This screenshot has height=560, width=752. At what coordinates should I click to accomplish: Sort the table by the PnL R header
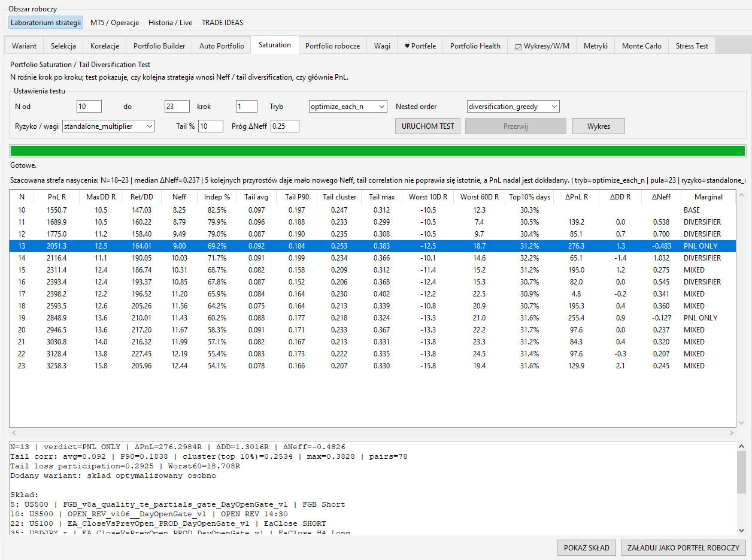coord(57,197)
